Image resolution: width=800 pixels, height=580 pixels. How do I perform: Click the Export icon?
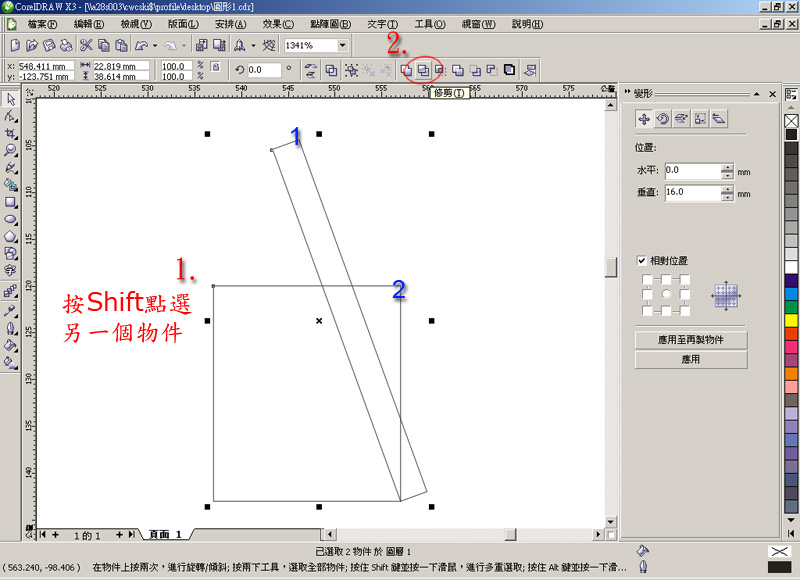[x=219, y=45]
